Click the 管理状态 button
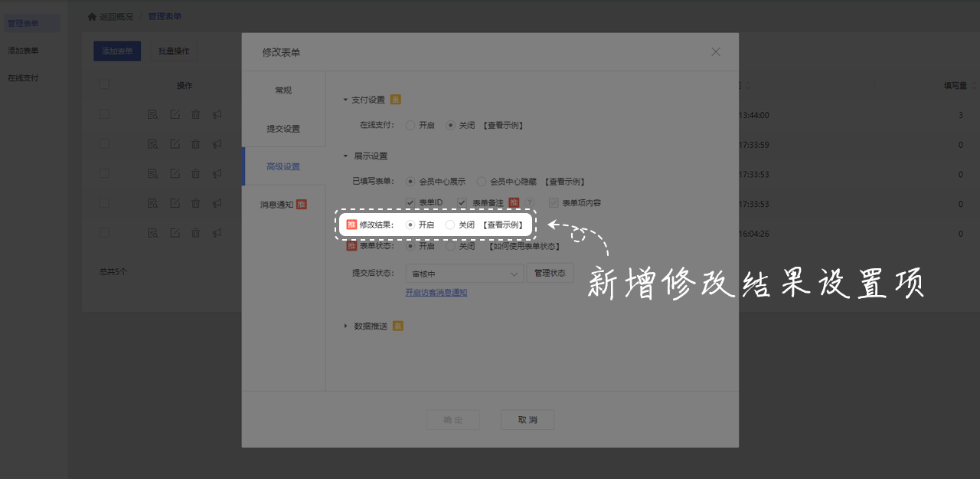The image size is (980, 479). 550,274
